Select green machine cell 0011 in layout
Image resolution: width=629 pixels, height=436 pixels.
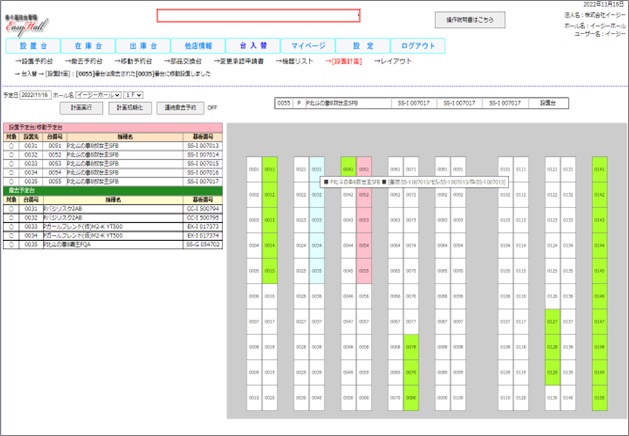pyautogui.click(x=270, y=170)
